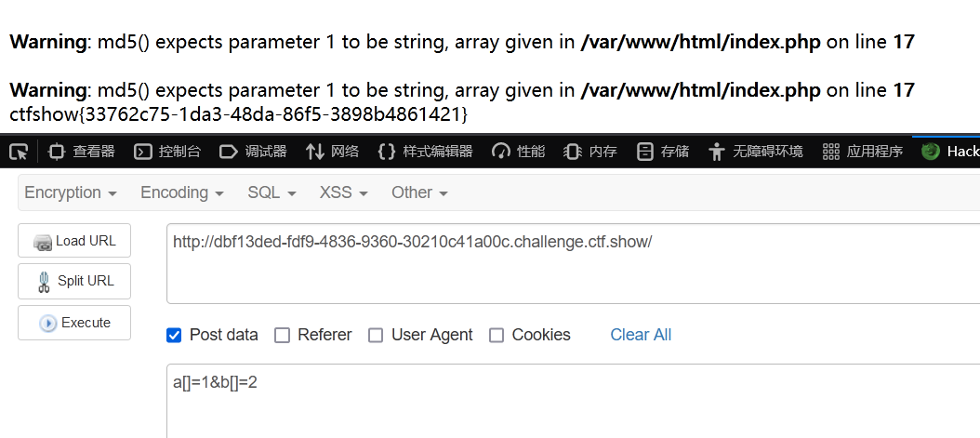Uncheck the Post data checkbox
Image resolution: width=980 pixels, height=438 pixels.
coord(174,336)
